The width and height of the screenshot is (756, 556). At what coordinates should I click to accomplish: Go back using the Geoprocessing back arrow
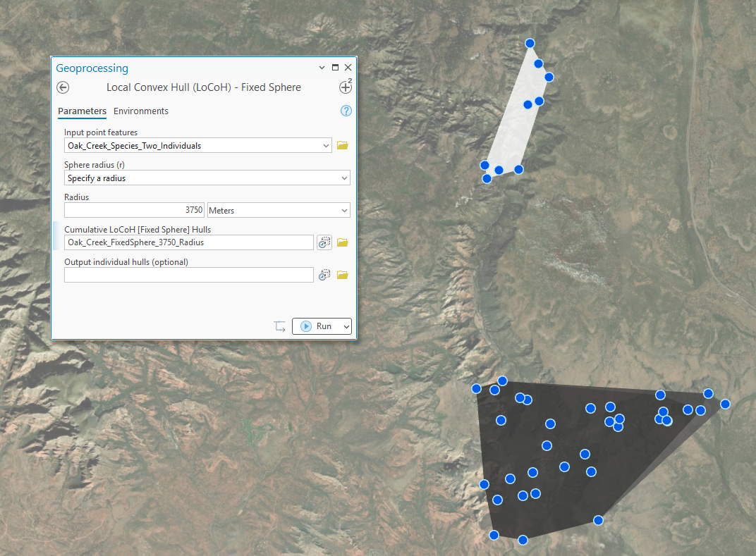tap(63, 87)
